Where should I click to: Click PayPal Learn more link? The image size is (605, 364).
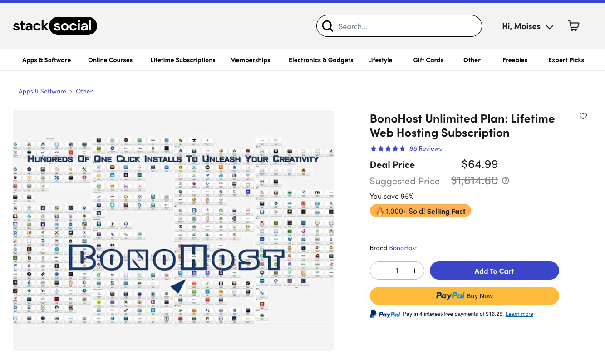tap(519, 314)
